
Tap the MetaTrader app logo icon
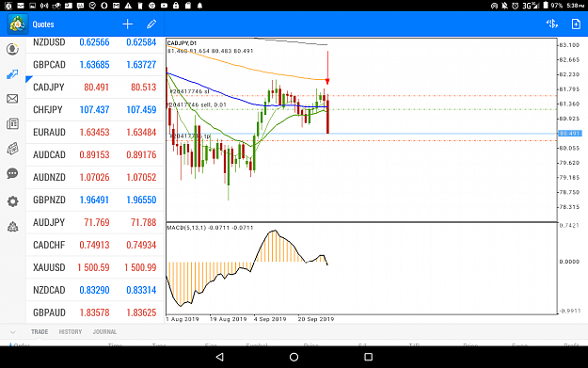17,24
